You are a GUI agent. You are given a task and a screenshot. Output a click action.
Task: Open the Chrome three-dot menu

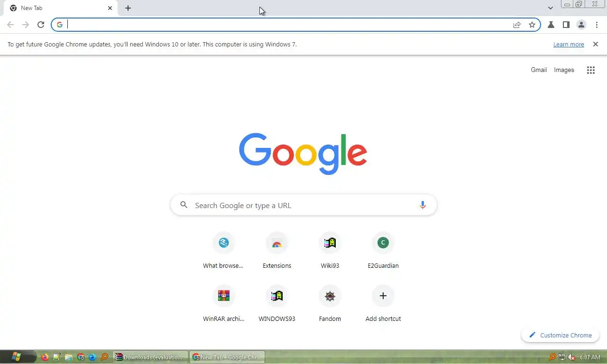[x=597, y=25]
